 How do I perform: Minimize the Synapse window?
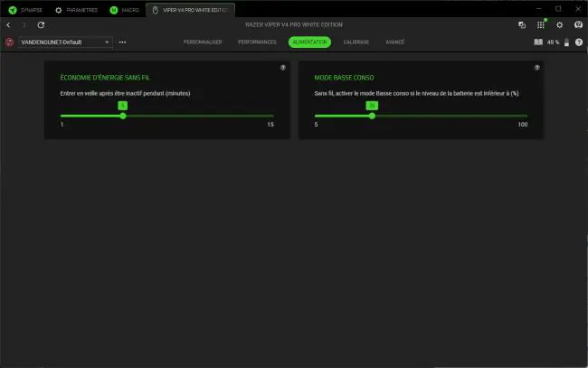[x=539, y=9]
